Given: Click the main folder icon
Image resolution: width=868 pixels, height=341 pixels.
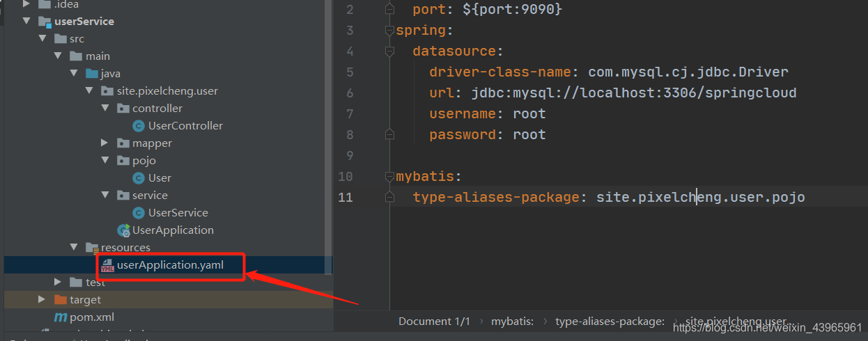Looking at the screenshot, I should 76,56.
